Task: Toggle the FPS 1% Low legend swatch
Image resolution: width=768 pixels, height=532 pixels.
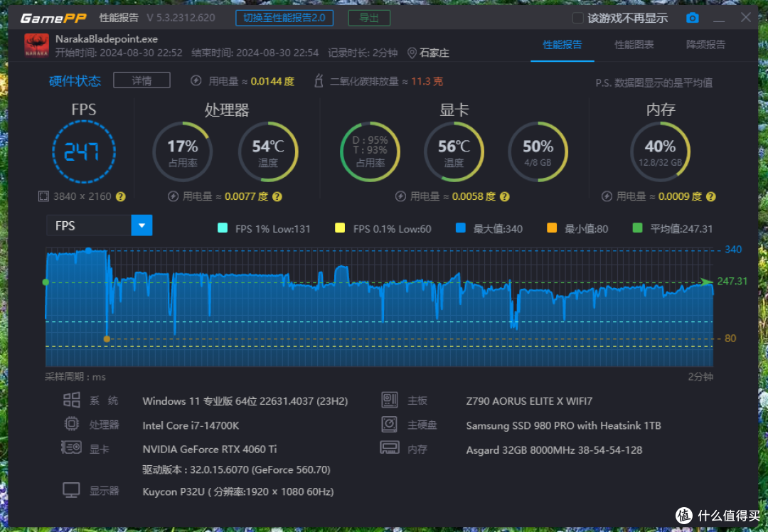Action: [223, 228]
